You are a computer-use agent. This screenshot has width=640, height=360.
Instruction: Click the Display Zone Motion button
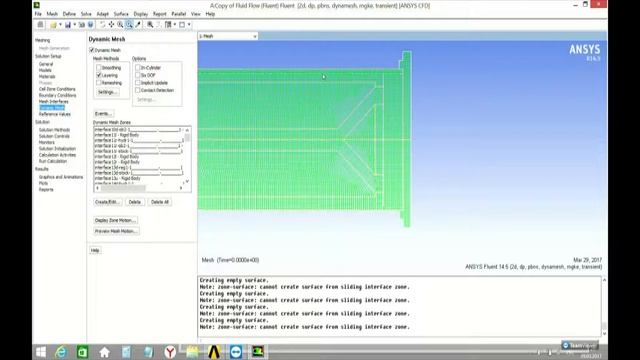(116, 220)
